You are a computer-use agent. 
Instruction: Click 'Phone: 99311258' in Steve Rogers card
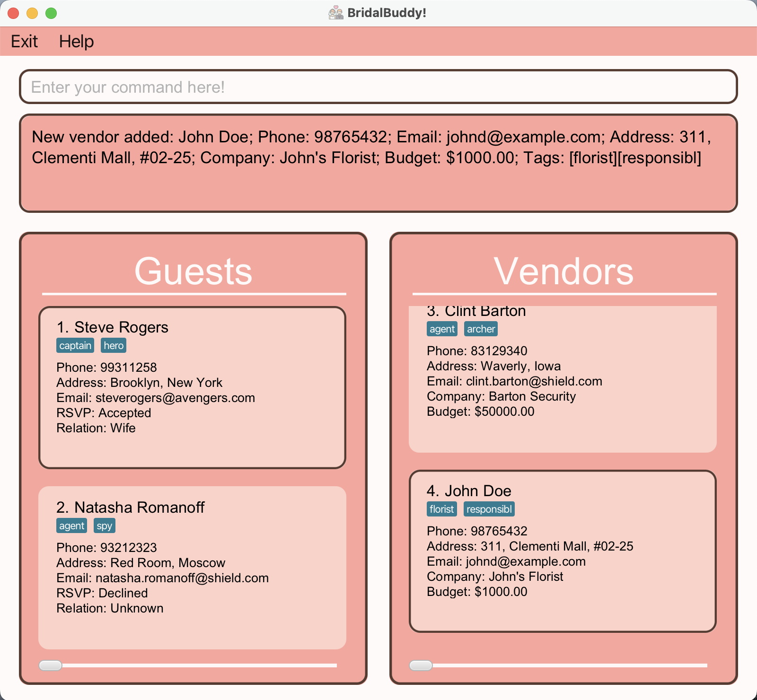pos(106,367)
